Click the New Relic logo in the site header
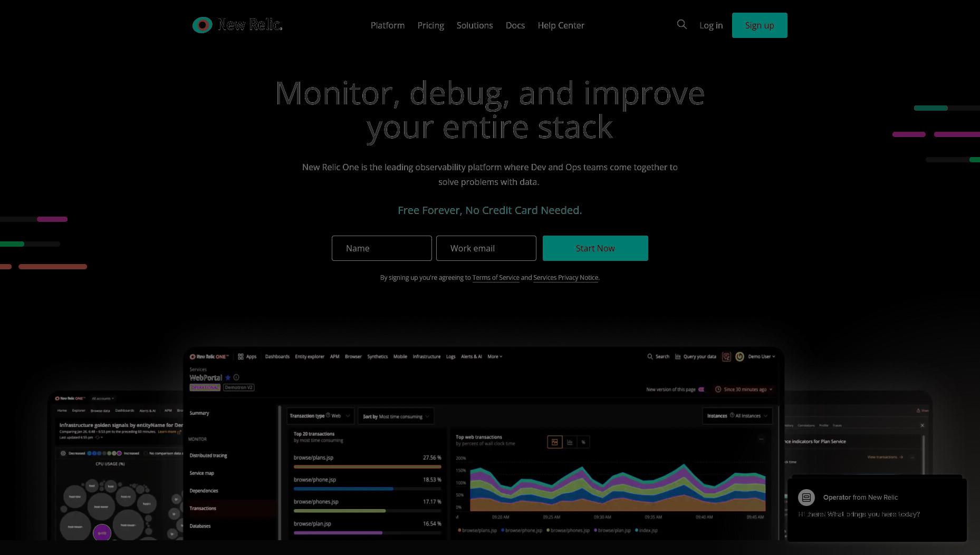The width and height of the screenshot is (980, 555). pos(237,25)
